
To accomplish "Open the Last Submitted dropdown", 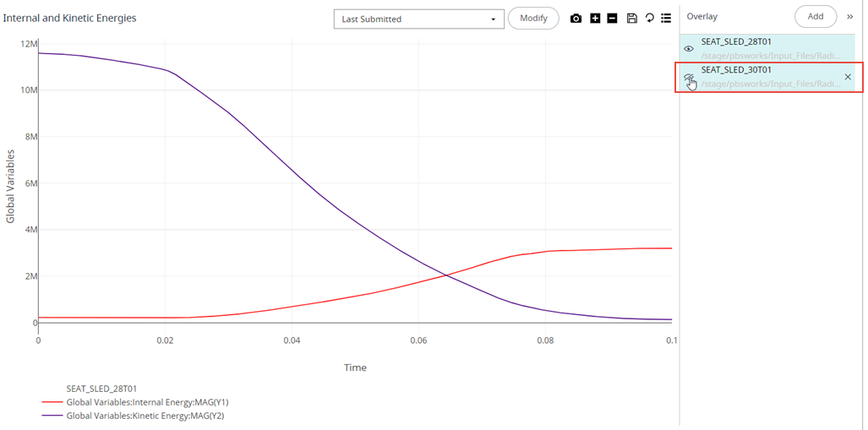I will point(419,19).
